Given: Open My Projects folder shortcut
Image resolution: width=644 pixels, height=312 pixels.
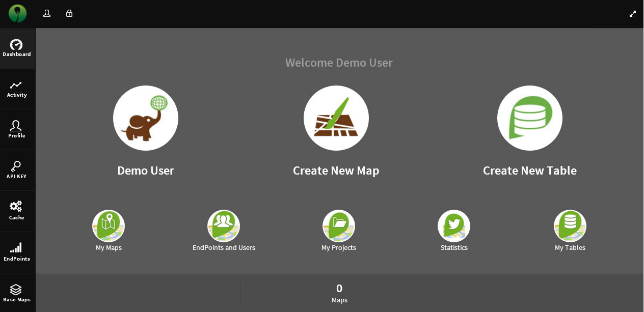Looking at the screenshot, I should point(339,226).
